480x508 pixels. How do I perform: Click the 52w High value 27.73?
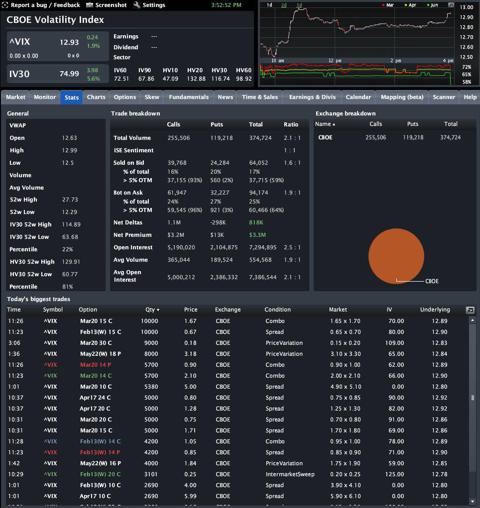(x=70, y=200)
